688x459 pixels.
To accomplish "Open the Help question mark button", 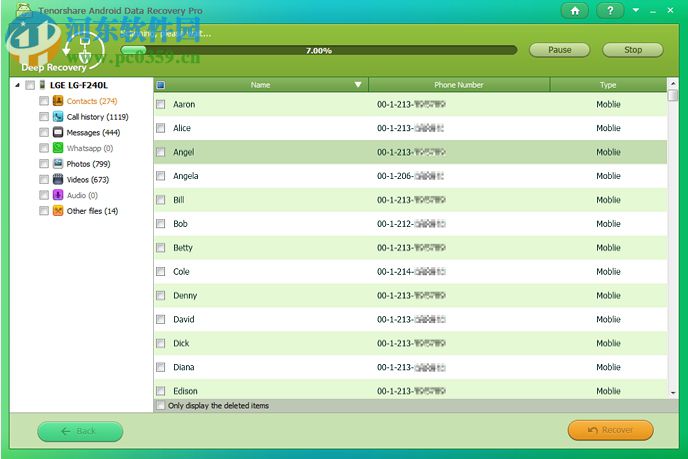I will point(610,11).
